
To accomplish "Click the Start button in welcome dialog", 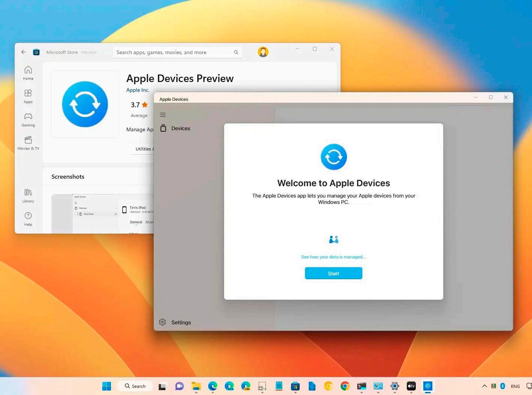I will (333, 273).
